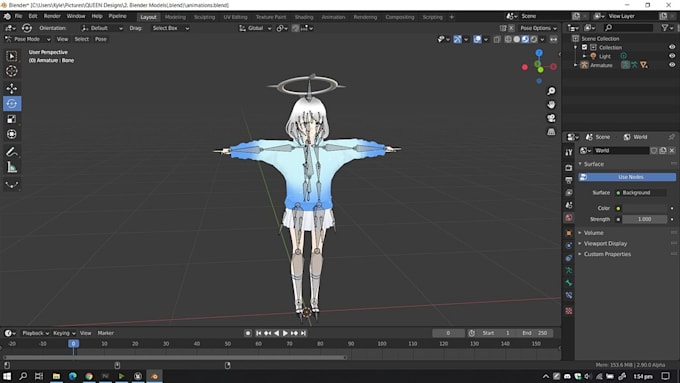680x383 pixels.
Task: Open the Global transform orientation dropdown
Action: 255,28
